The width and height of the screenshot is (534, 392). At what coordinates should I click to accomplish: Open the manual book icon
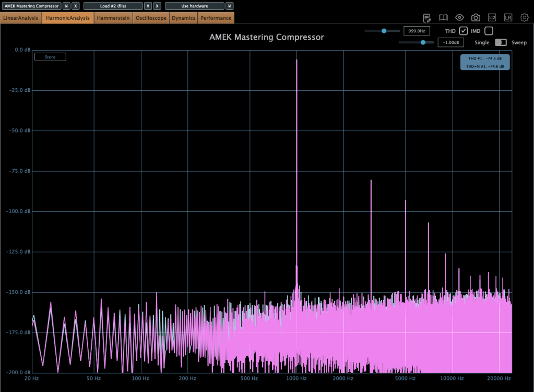pos(443,18)
